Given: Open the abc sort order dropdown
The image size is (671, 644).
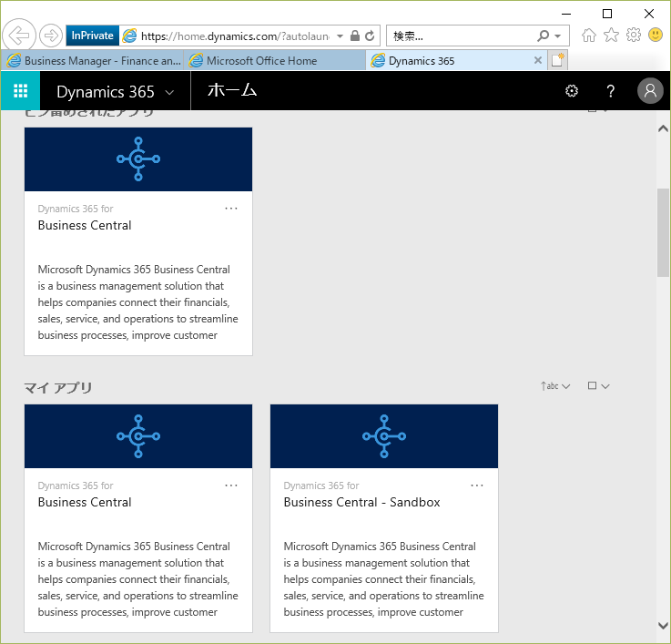Looking at the screenshot, I should point(555,386).
